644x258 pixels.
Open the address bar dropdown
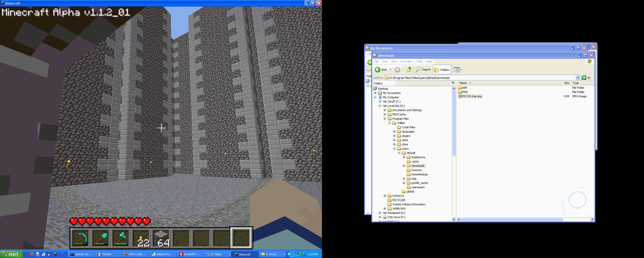(578, 78)
